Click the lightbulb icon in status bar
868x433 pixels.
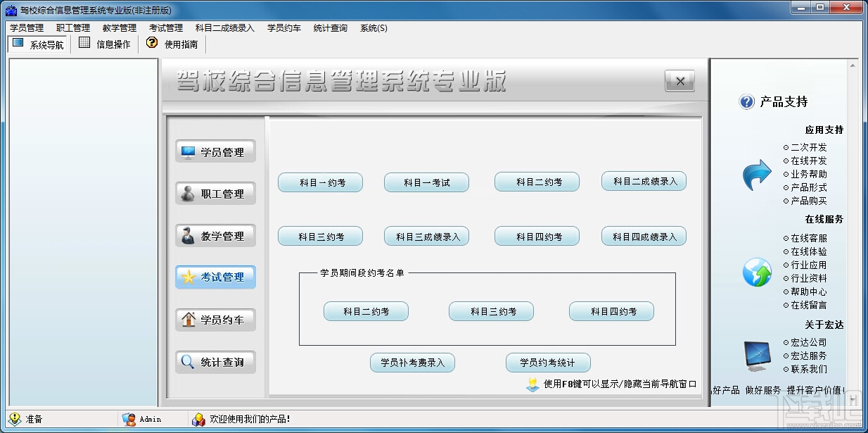[15, 419]
